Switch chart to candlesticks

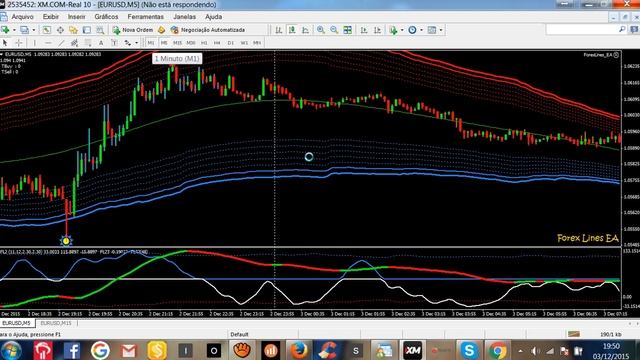click(x=292, y=30)
